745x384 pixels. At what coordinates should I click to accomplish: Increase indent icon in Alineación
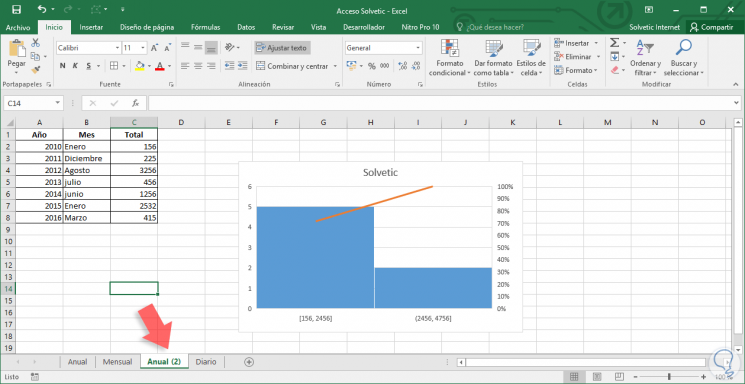pos(243,66)
